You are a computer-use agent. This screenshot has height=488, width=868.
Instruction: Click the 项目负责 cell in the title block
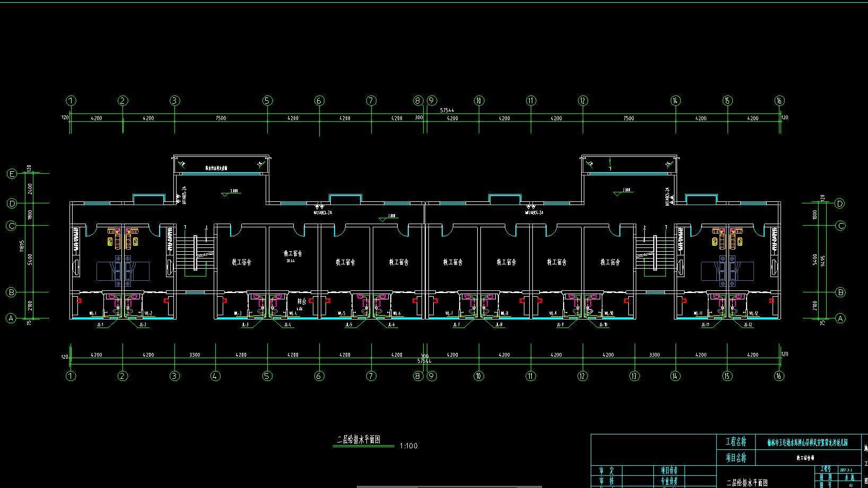(669, 471)
